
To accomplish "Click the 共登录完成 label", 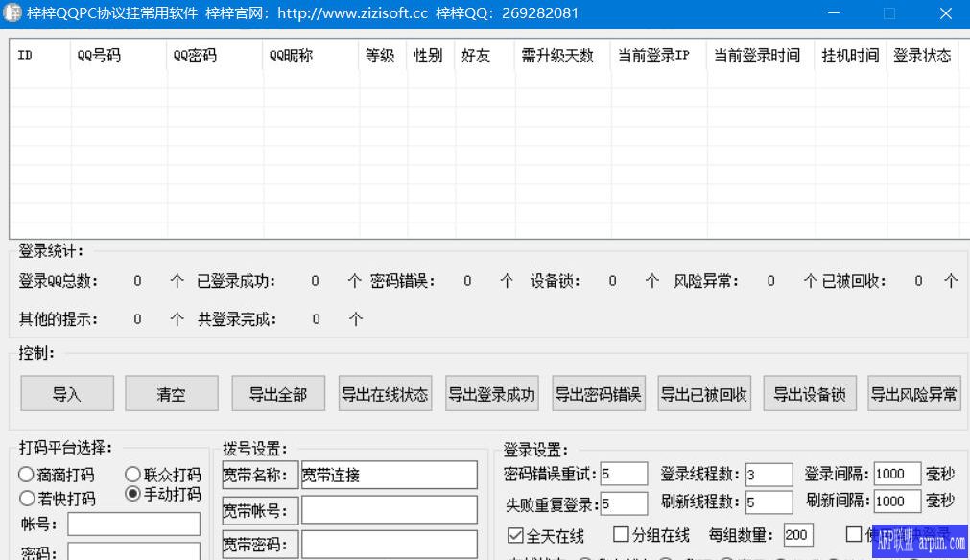I will point(237,319).
